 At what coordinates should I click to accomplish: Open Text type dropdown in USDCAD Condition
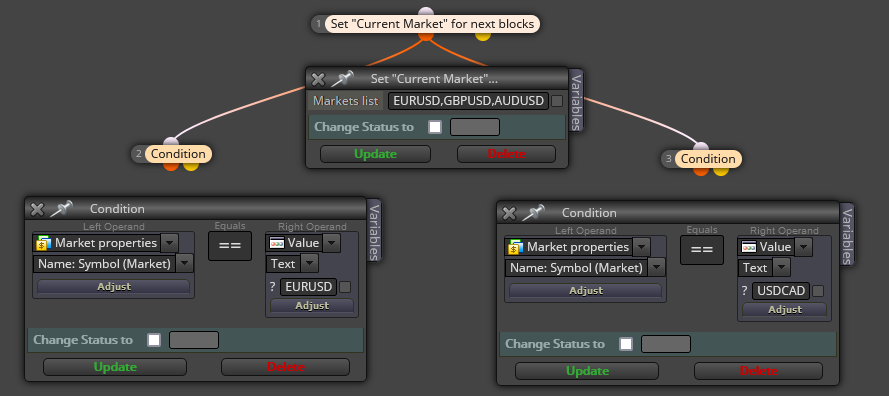tap(782, 267)
